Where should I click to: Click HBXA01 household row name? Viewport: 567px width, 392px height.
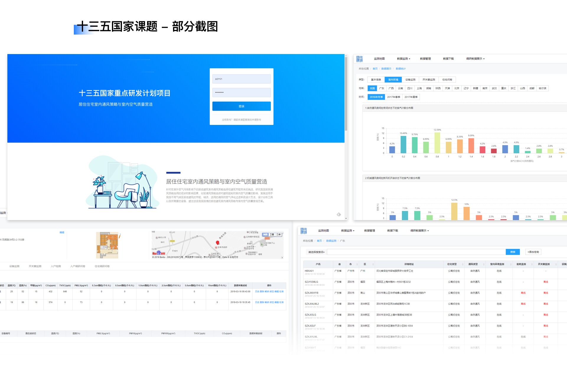(x=309, y=271)
